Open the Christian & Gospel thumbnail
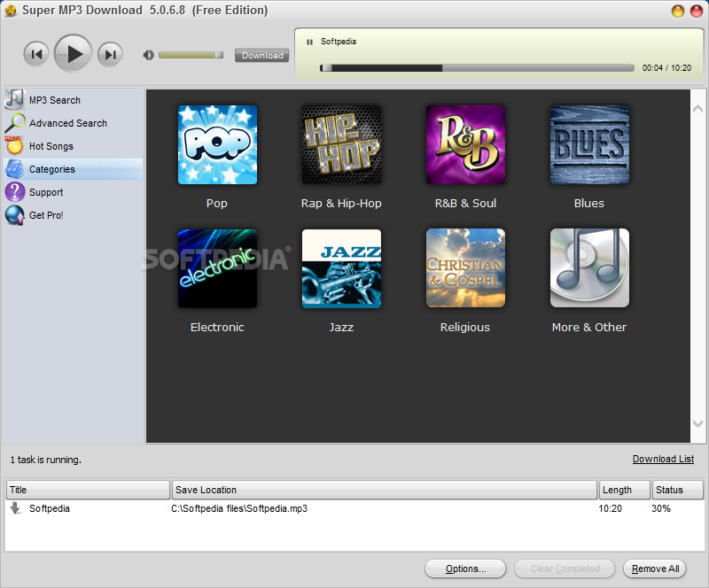This screenshot has height=588, width=709. (x=465, y=267)
